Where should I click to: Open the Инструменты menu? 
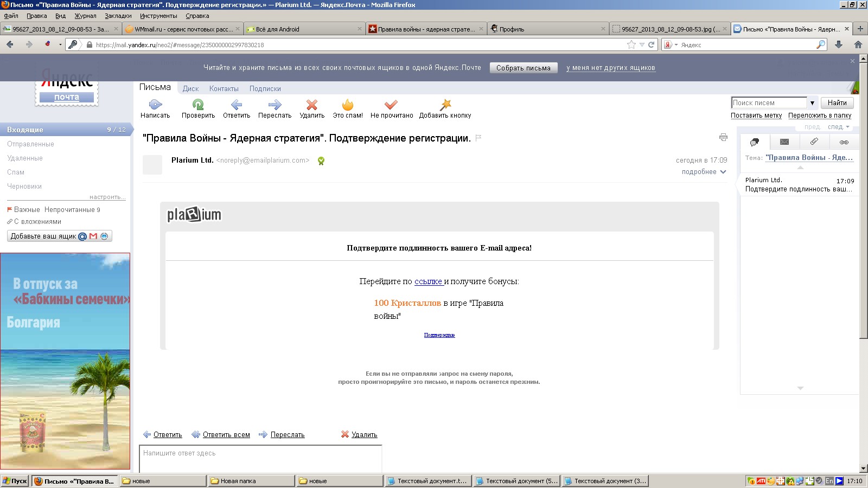(x=158, y=16)
